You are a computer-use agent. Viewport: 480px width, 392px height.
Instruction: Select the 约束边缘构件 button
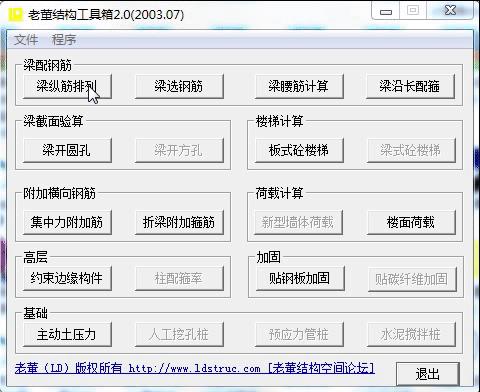point(67,278)
